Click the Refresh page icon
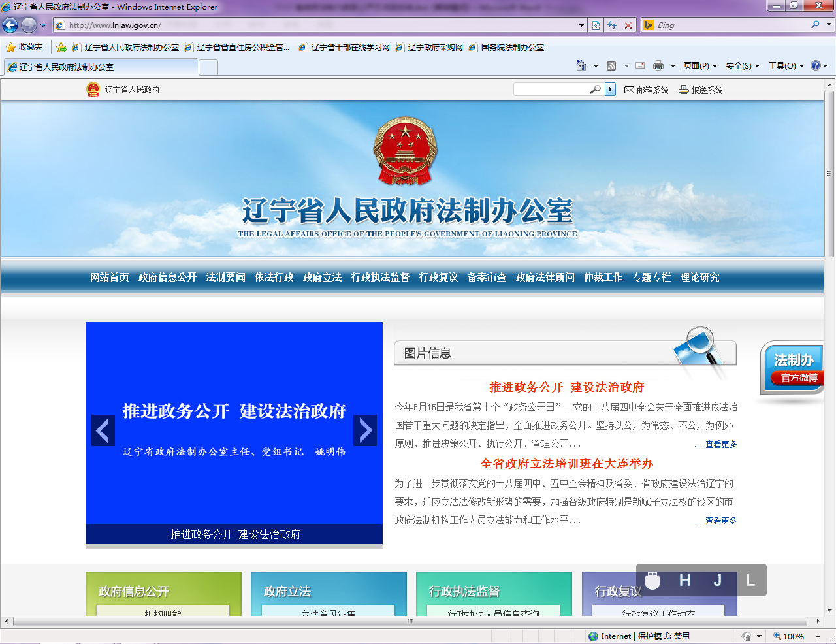 pos(612,25)
